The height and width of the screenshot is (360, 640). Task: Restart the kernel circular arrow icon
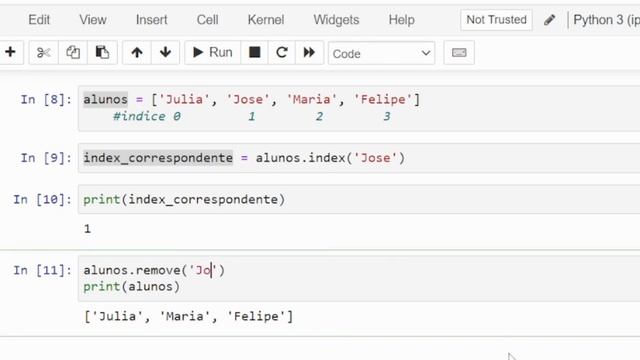tap(282, 52)
